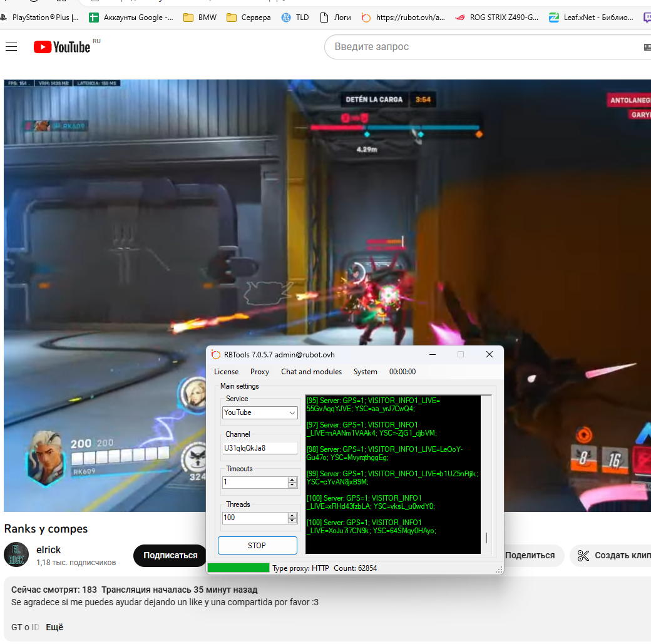Image resolution: width=651 pixels, height=644 pixels.
Task: Click the Создать клип button
Action: pyautogui.click(x=610, y=555)
